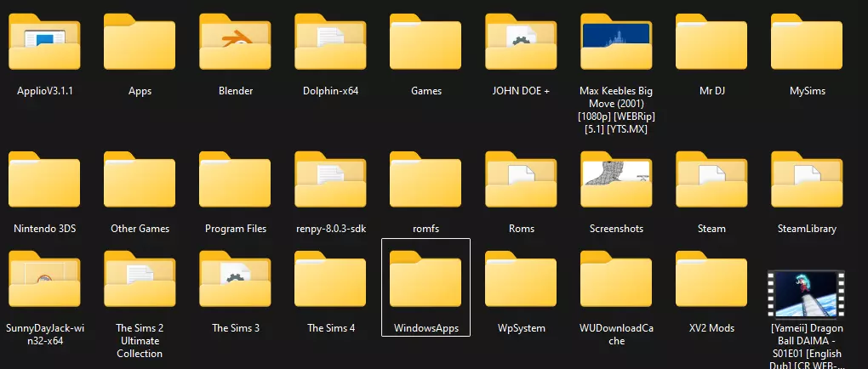Select the Other Games folder icon
The width and height of the screenshot is (868, 369).
pyautogui.click(x=140, y=179)
